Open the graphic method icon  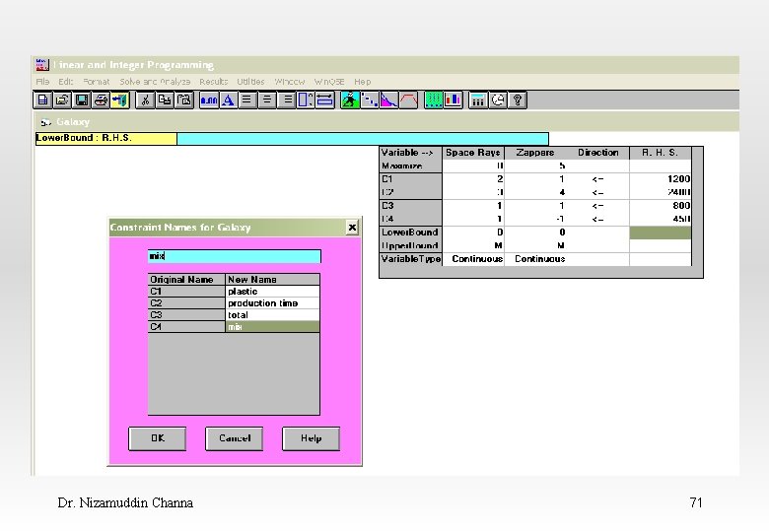click(388, 100)
